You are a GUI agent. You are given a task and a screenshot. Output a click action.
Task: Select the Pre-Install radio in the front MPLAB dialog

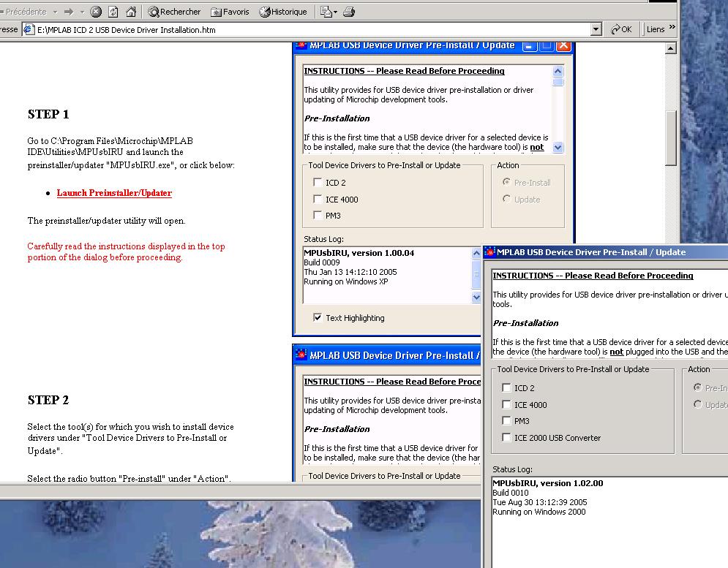pos(697,387)
